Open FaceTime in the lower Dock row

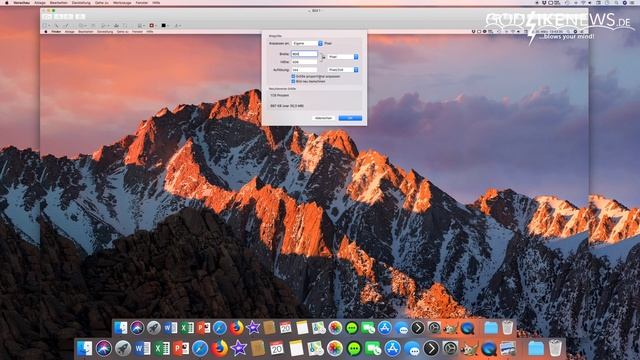tap(373, 348)
